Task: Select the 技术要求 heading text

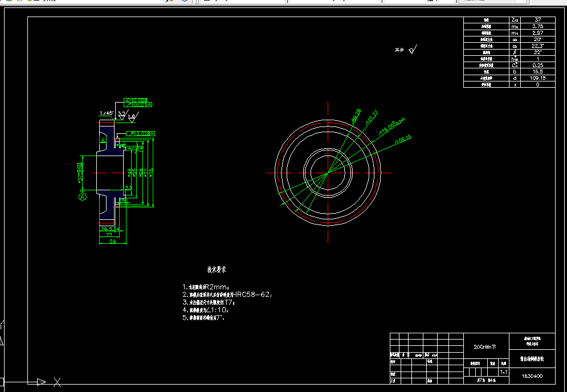Action: pos(217,269)
